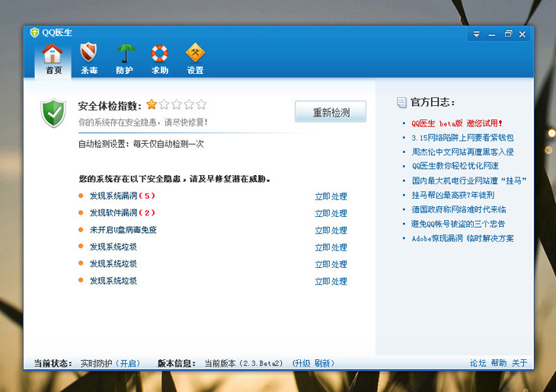Click the 求助 lifebuoy help icon

(x=160, y=53)
